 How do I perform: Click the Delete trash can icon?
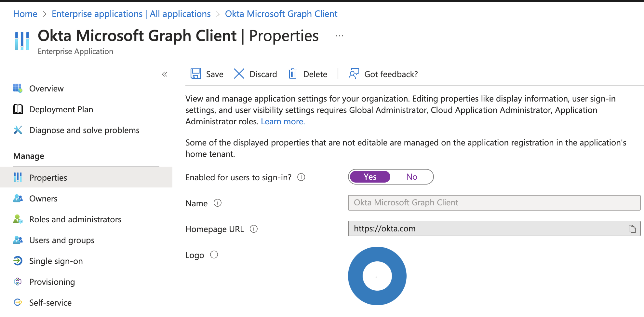(293, 74)
